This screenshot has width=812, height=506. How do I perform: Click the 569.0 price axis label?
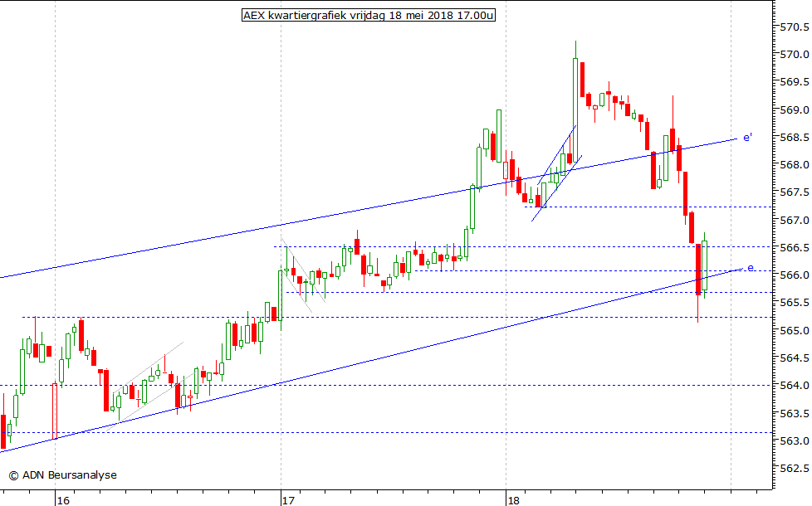click(x=795, y=109)
